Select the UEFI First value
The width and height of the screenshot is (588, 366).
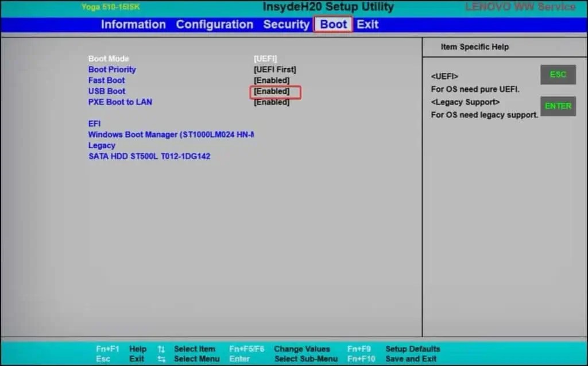point(274,70)
